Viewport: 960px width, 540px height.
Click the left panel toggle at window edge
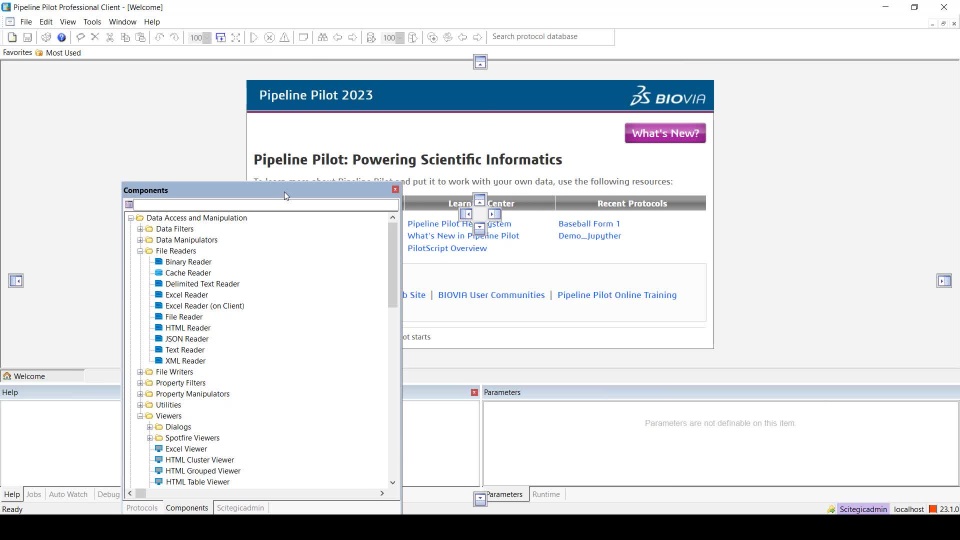pos(16,281)
